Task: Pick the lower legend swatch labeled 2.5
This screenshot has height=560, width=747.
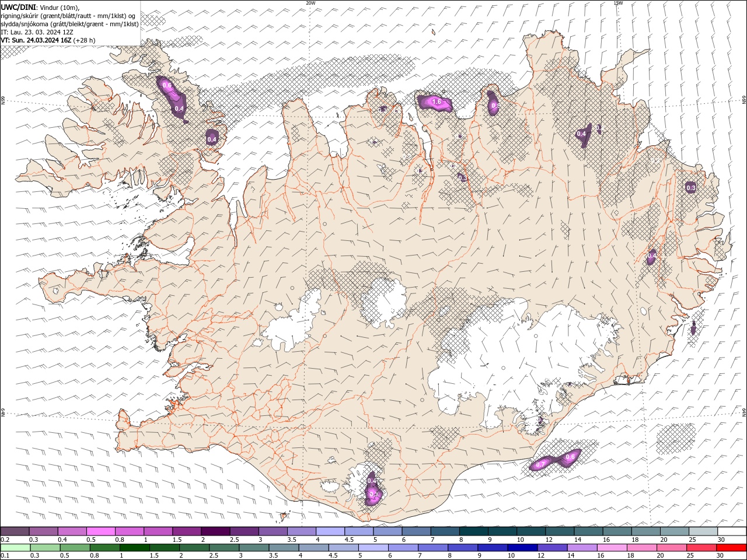Action: click(x=225, y=548)
